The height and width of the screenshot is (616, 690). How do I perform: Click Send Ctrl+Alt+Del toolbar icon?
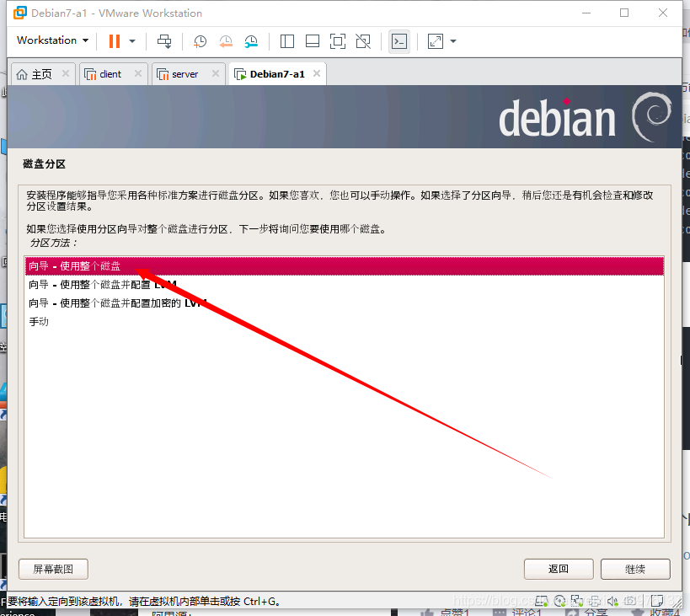[x=164, y=41]
